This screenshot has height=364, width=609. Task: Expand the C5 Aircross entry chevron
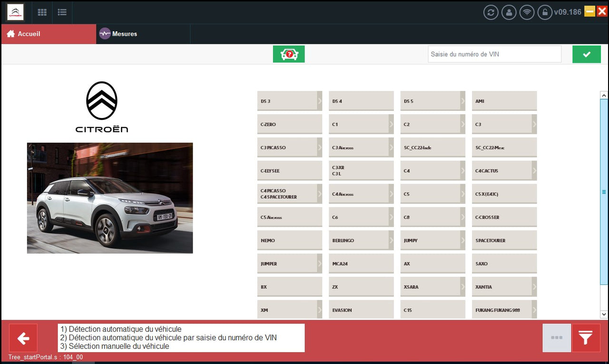coord(319,217)
